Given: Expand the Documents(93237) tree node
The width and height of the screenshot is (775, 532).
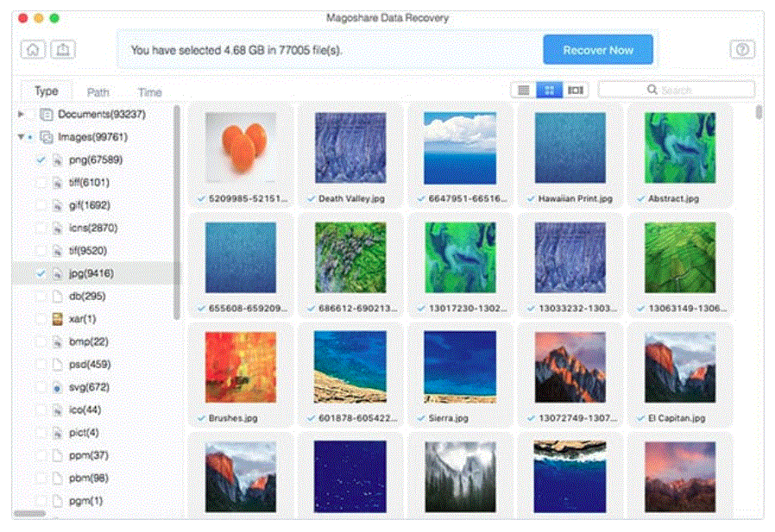Looking at the screenshot, I should coord(22,114).
